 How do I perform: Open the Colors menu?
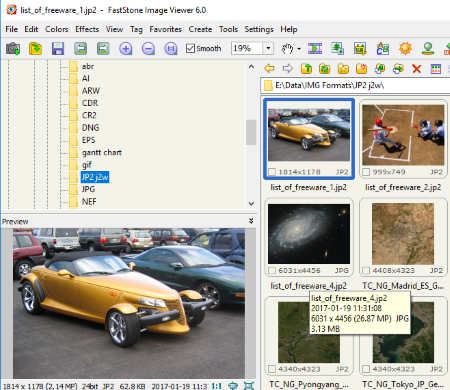(x=57, y=29)
